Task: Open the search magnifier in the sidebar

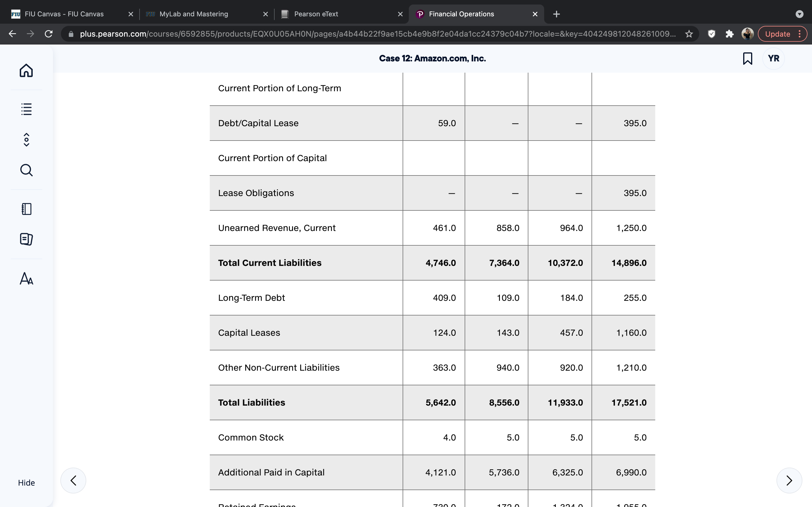Action: 26,170
